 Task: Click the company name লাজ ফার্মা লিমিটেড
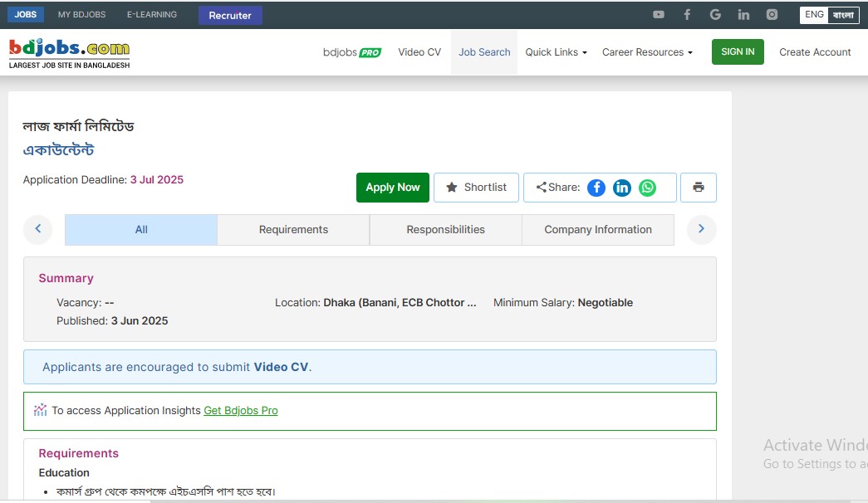79,126
